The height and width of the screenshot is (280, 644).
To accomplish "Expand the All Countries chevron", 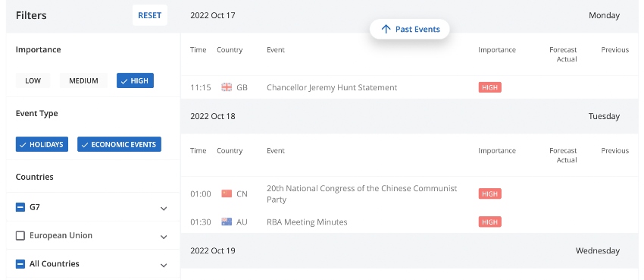I will pyautogui.click(x=164, y=265).
